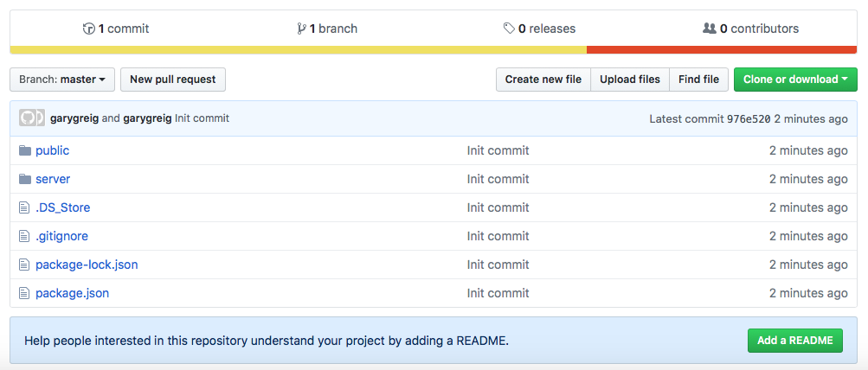Expand the Clone or download menu
Image resolution: width=868 pixels, height=370 pixels.
(x=794, y=80)
